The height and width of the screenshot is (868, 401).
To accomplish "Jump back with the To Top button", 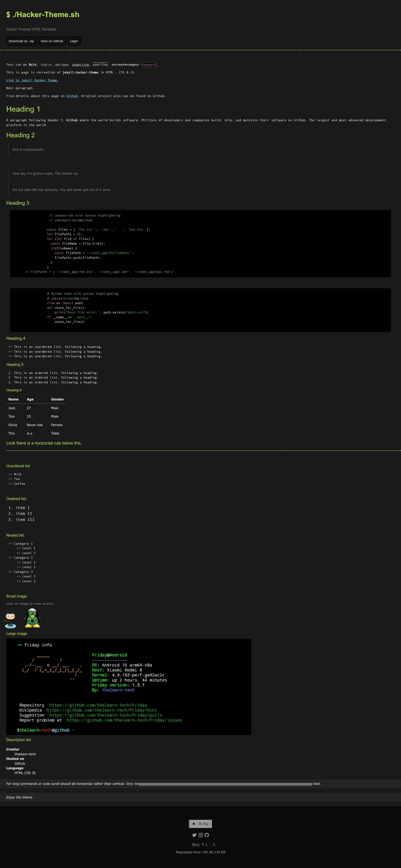I will click(x=200, y=824).
